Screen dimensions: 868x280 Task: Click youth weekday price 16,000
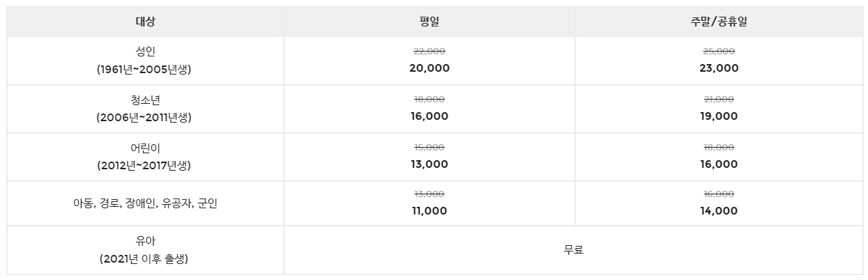(x=429, y=116)
